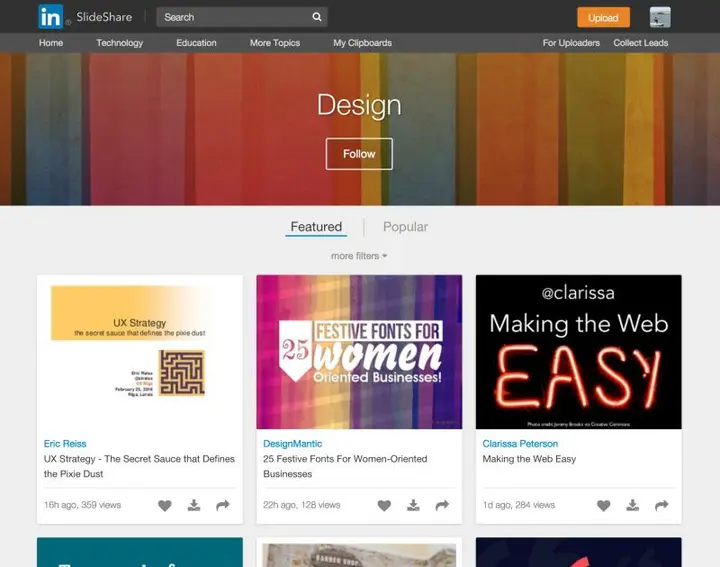720x567 pixels.
Task: Open the user profile avatar
Action: click(660, 17)
